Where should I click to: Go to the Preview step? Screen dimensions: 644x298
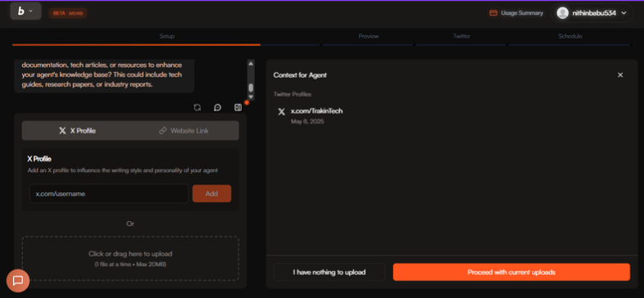pos(369,36)
